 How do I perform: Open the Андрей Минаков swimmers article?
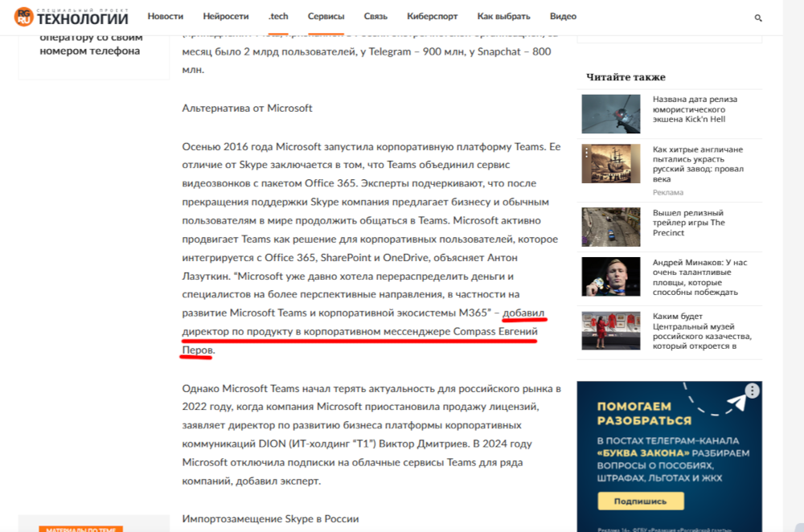point(700,277)
